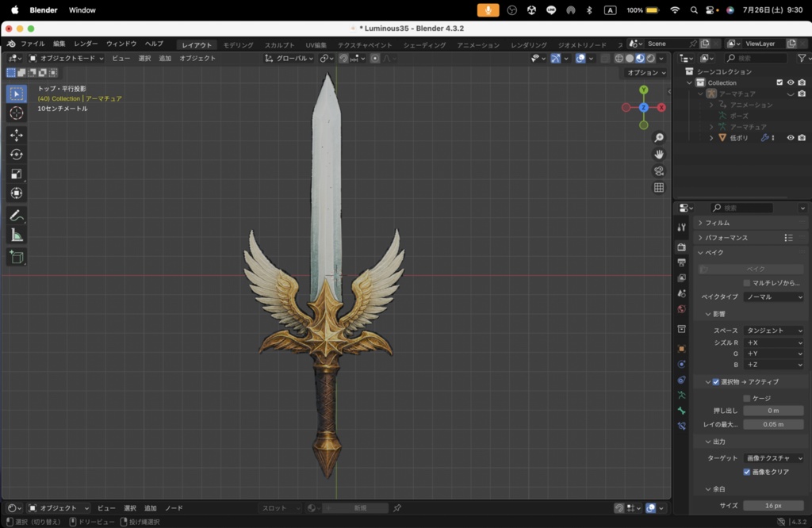Open the Render properties tab icon
The height and width of the screenshot is (528, 812).
[x=681, y=247]
